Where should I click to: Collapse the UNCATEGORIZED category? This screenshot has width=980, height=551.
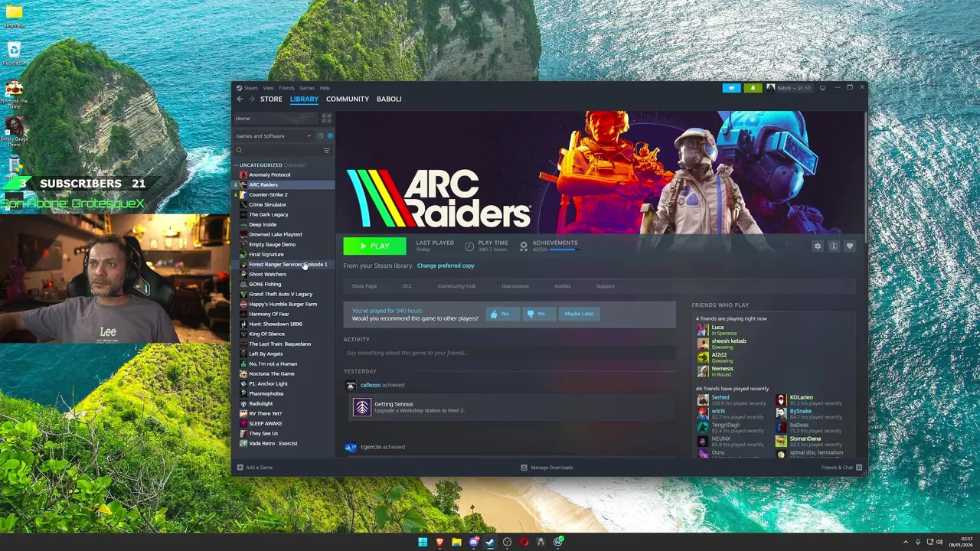237,165
